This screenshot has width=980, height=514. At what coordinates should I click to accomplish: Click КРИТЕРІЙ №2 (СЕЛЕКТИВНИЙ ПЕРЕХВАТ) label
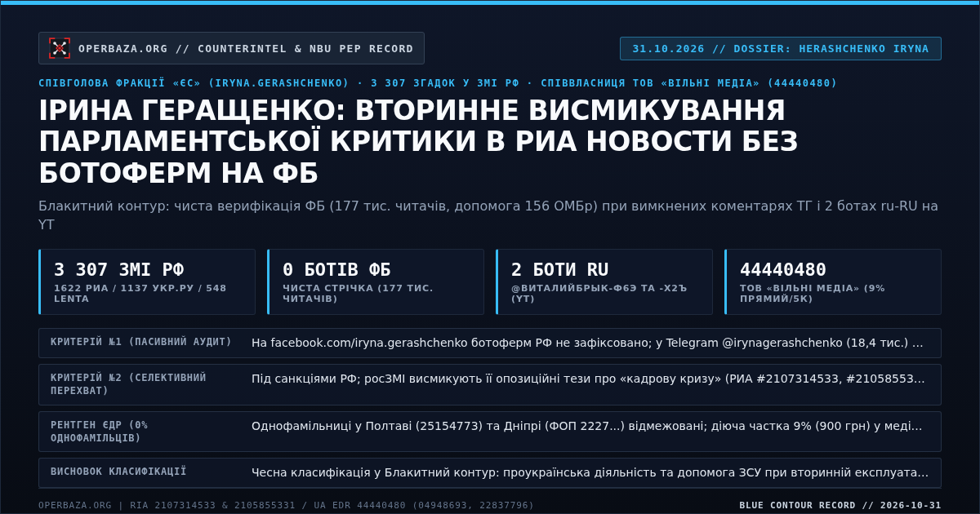[x=128, y=384]
